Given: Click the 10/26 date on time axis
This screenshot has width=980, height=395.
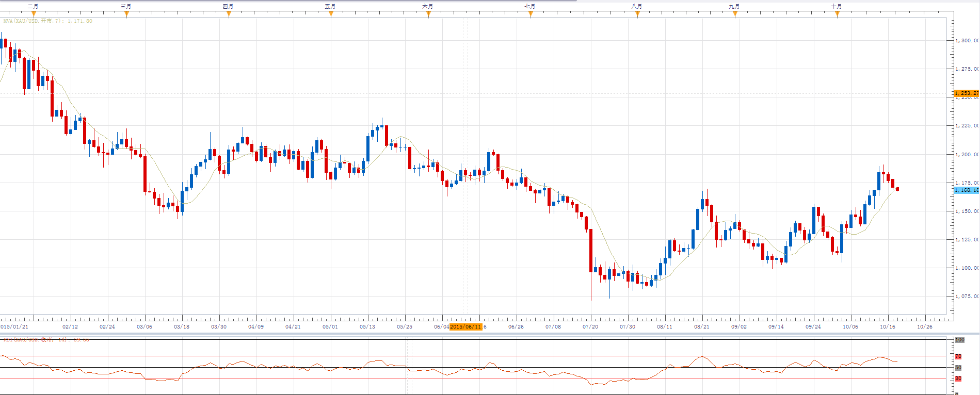Looking at the screenshot, I should [924, 327].
